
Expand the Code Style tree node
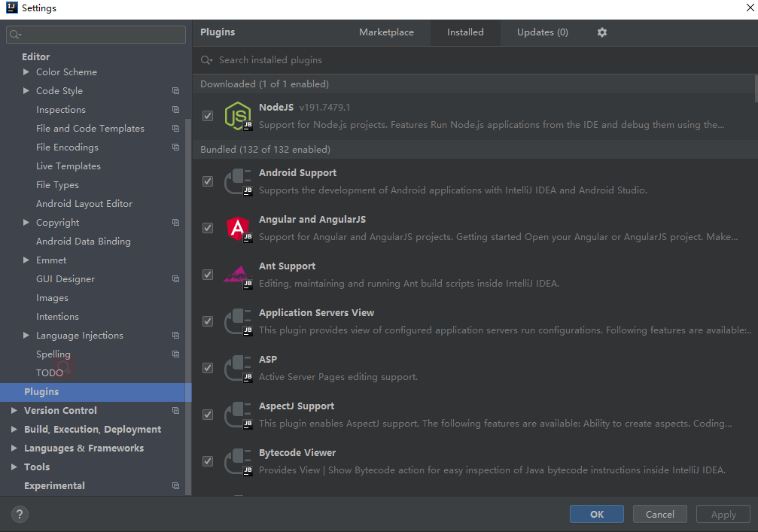(26, 91)
